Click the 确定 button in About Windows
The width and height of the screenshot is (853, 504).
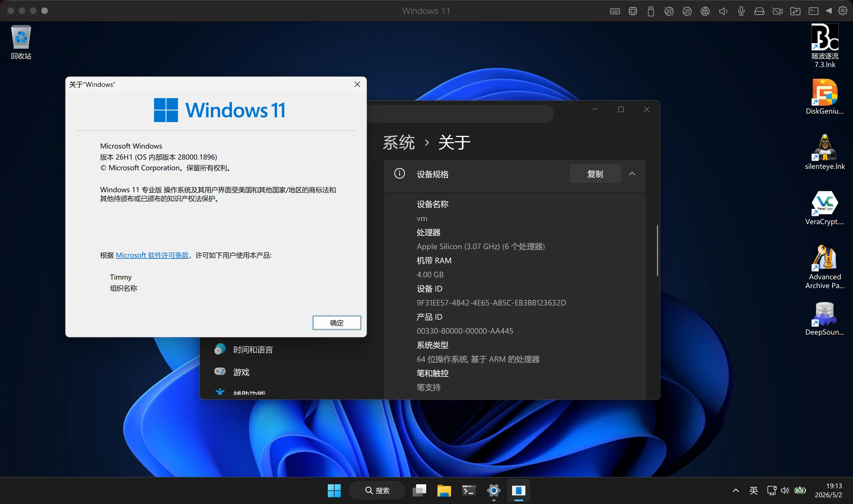[x=337, y=323]
